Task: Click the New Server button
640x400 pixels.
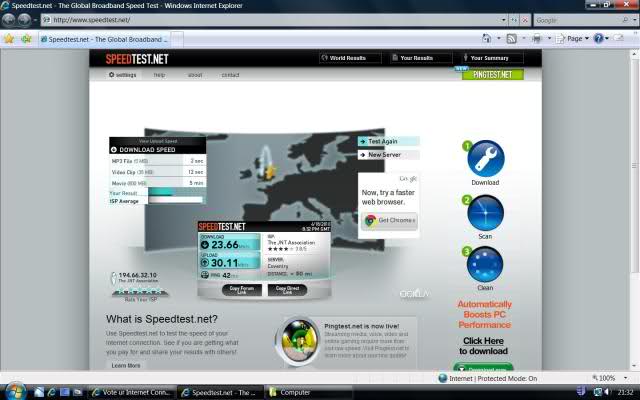Action: pos(388,155)
